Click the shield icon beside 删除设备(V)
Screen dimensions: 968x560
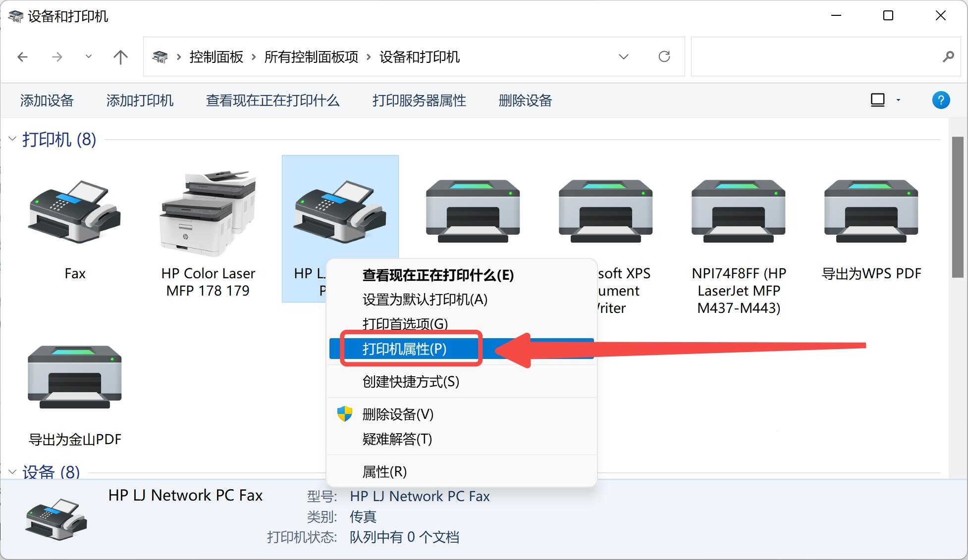344,413
